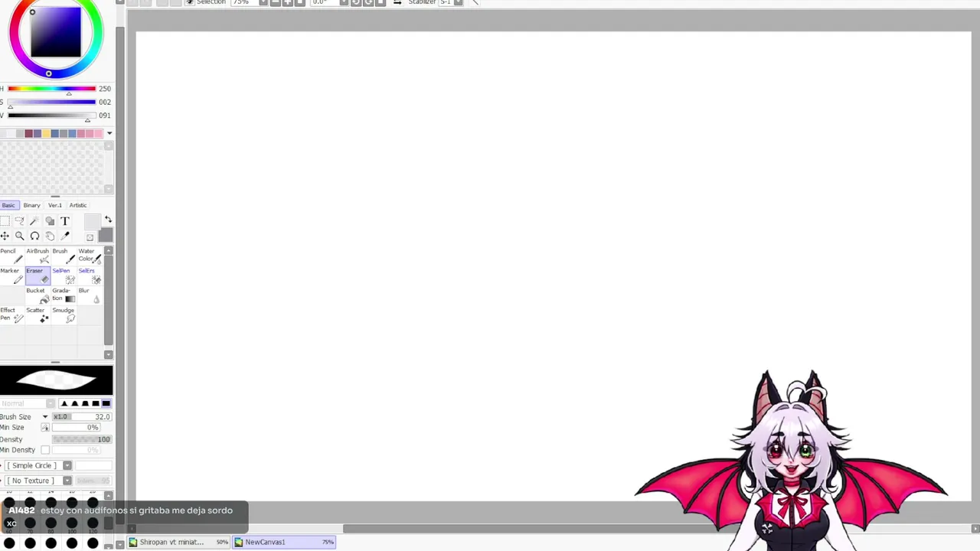Click inside the color square picker

56,33
